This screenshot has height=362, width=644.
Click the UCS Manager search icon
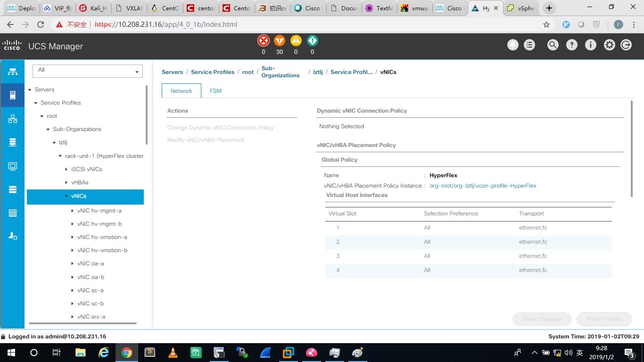pos(553,45)
